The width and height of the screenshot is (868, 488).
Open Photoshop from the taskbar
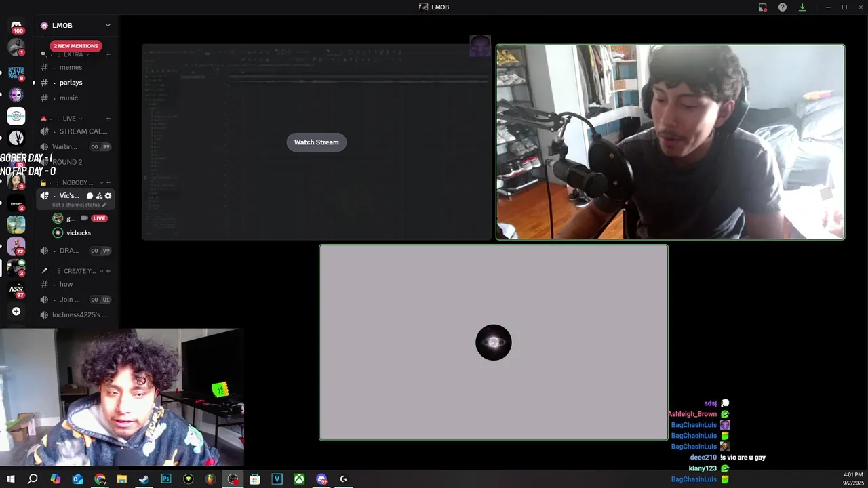click(166, 479)
